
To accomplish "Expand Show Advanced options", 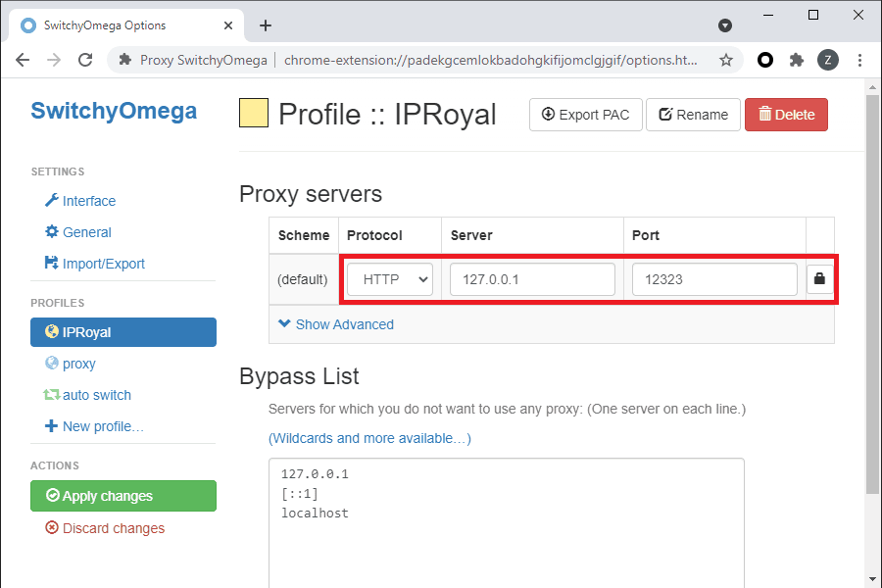I will tap(336, 324).
